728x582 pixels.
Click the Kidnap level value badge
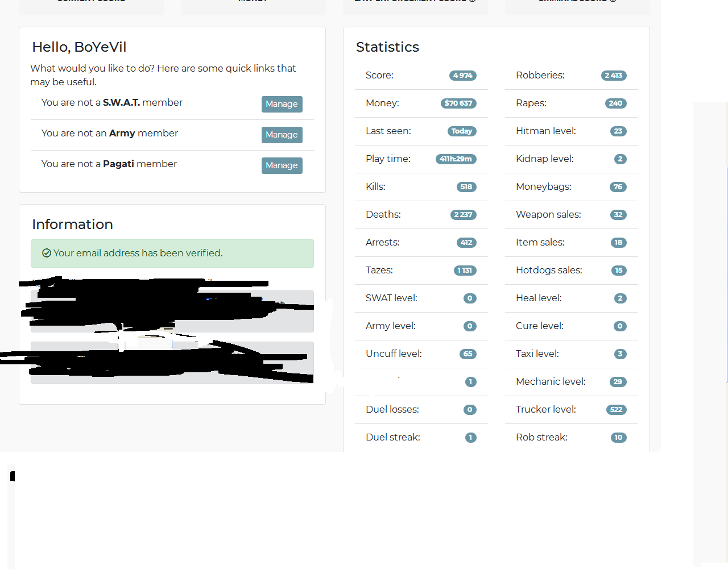(x=621, y=159)
